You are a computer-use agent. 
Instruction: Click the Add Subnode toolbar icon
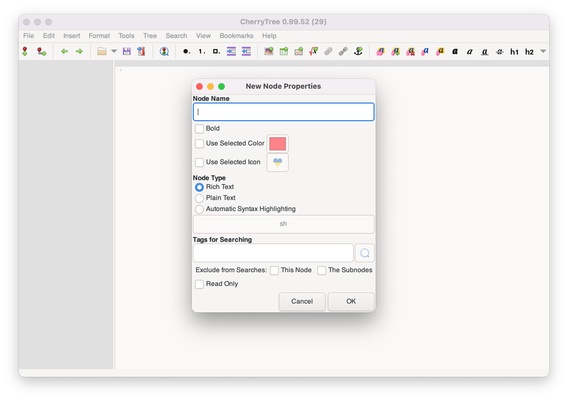coord(41,51)
